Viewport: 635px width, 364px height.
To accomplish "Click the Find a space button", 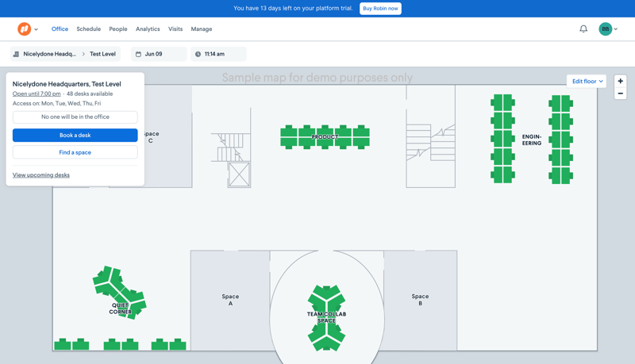I will pyautogui.click(x=75, y=152).
